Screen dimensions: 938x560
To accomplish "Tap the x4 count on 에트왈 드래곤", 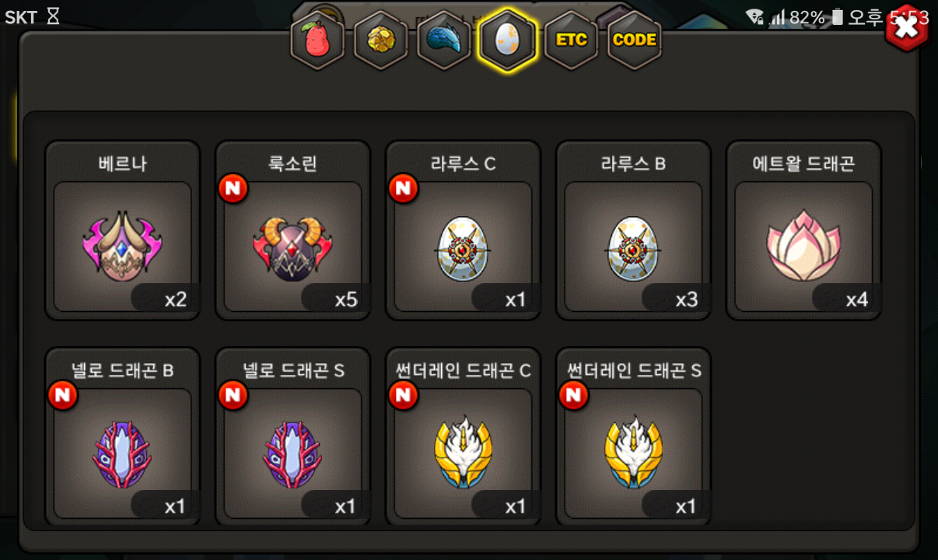I will click(856, 299).
